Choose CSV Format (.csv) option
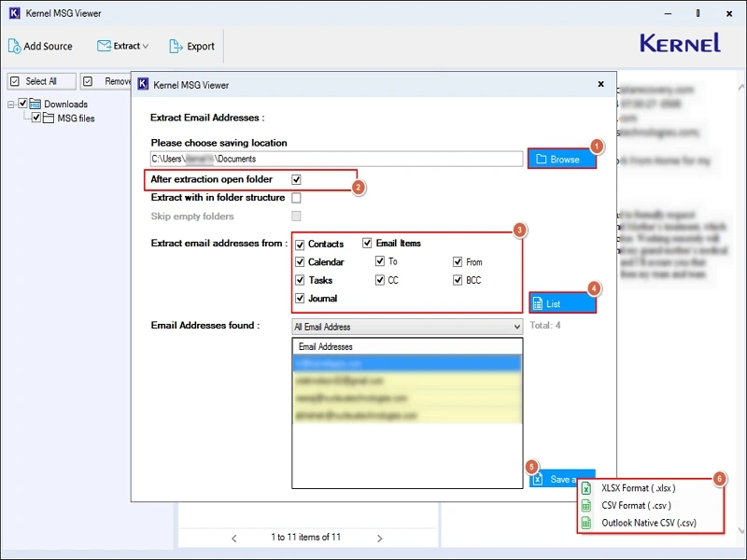Viewport: 747px width, 560px height. tap(635, 505)
